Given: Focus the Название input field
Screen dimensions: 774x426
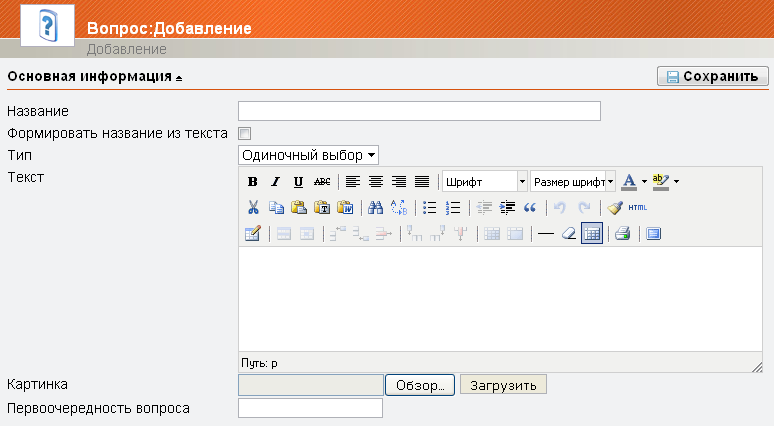Looking at the screenshot, I should (419, 111).
